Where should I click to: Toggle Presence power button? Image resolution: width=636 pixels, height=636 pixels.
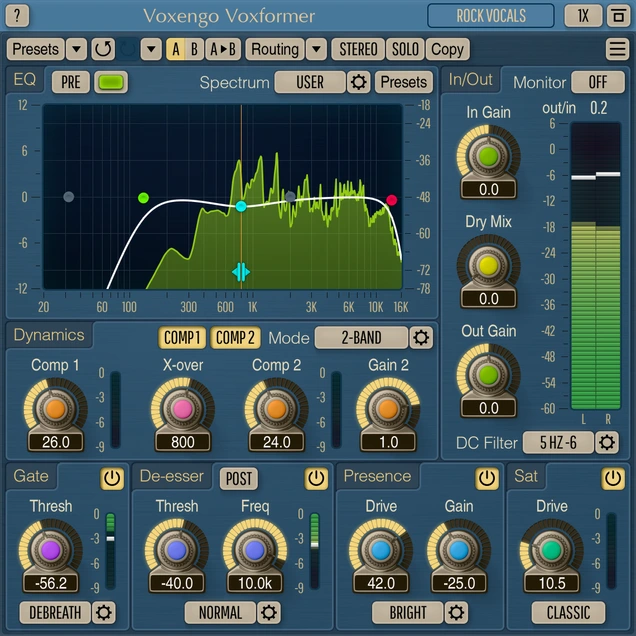(x=487, y=478)
